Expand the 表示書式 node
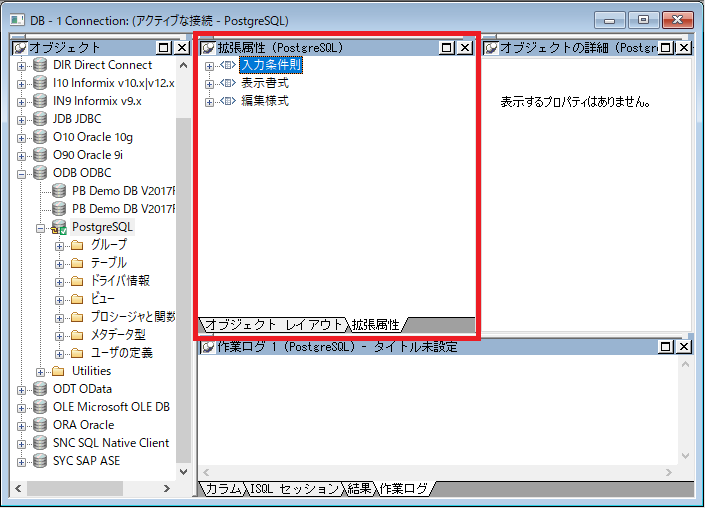 click(210, 83)
